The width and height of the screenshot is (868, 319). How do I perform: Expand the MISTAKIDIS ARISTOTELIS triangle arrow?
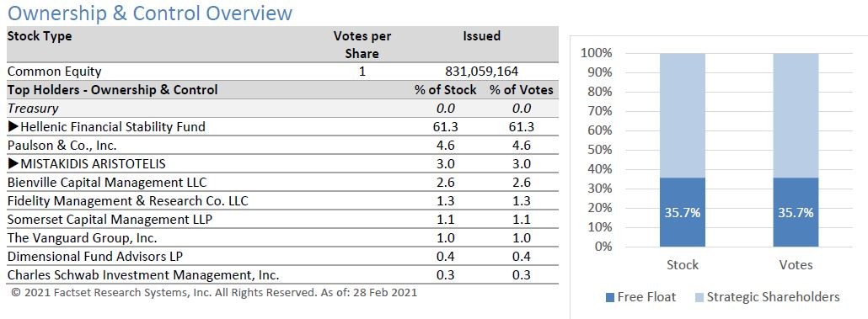[13, 164]
